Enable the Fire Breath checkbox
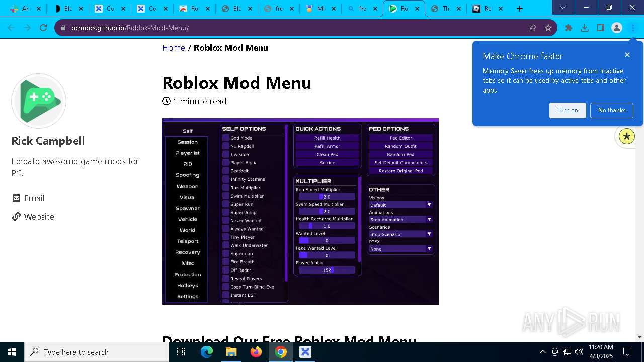This screenshot has width=644, height=362. 226,261
